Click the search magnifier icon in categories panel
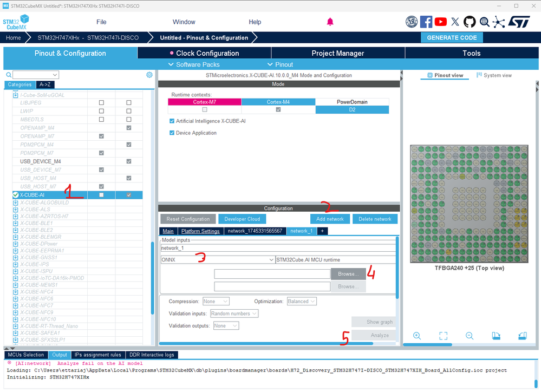The width and height of the screenshot is (541, 392). (9, 75)
